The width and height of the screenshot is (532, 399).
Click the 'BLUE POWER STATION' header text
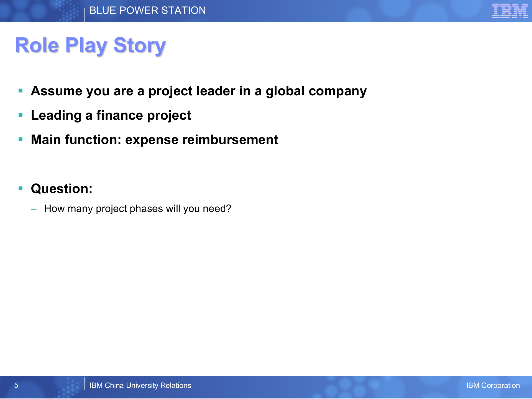[147, 11]
